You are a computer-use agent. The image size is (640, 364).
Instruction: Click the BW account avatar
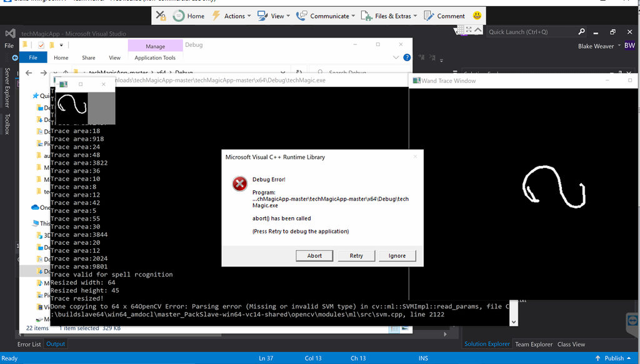coord(629,46)
